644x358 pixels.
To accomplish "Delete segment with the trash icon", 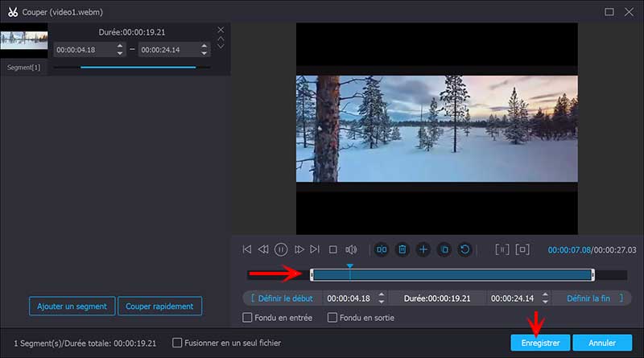I will click(403, 250).
